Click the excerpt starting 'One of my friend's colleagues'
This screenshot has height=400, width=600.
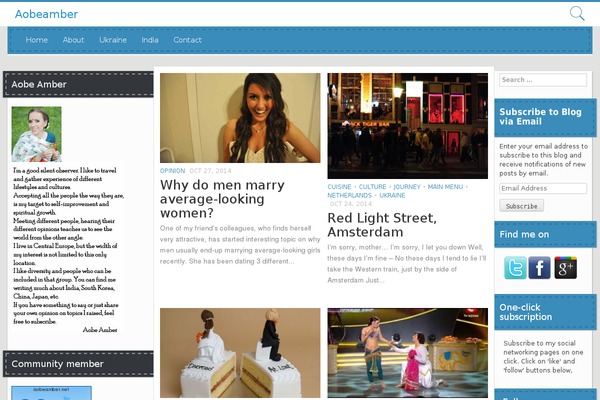[x=240, y=245]
